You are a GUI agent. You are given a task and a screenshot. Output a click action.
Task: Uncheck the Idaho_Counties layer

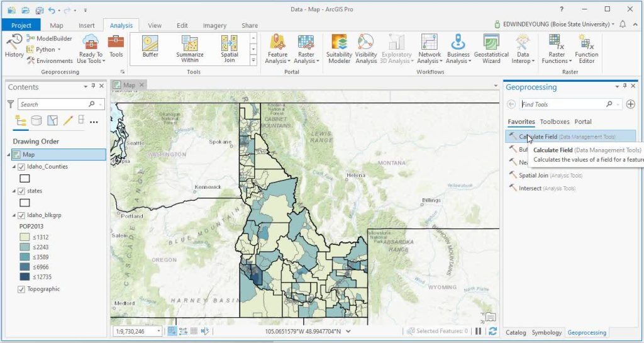pyautogui.click(x=21, y=167)
